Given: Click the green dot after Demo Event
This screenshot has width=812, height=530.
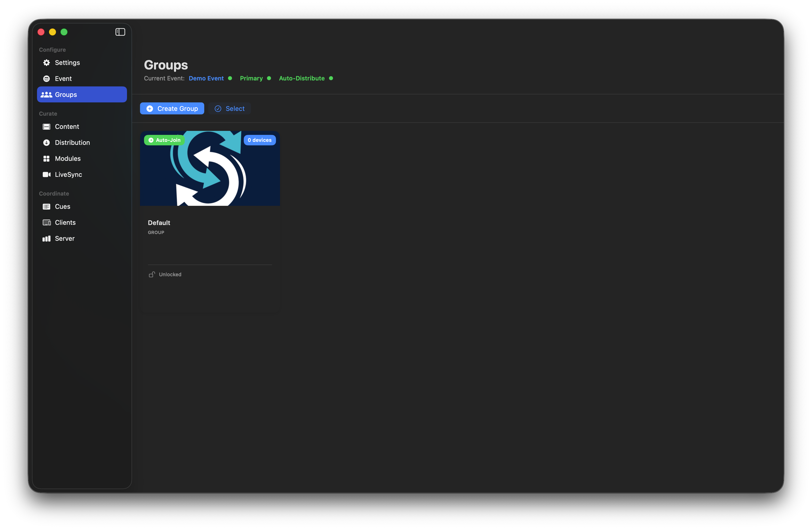Looking at the screenshot, I should [230, 78].
